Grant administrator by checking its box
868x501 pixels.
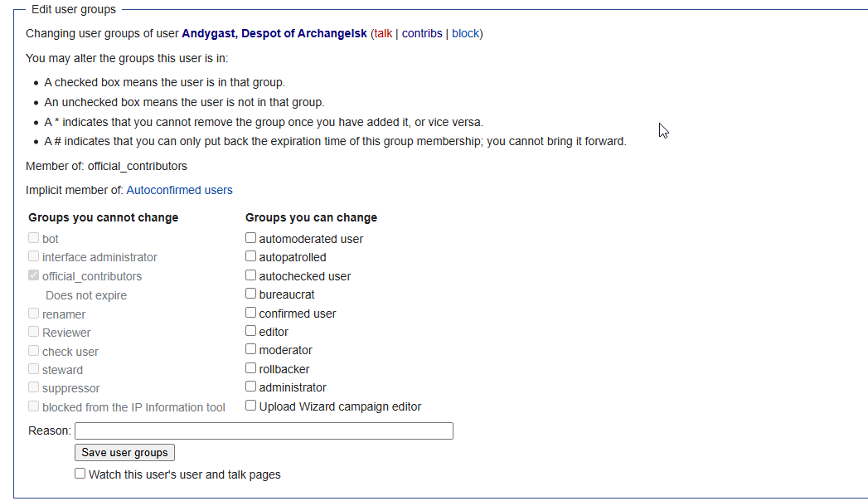tap(250, 387)
